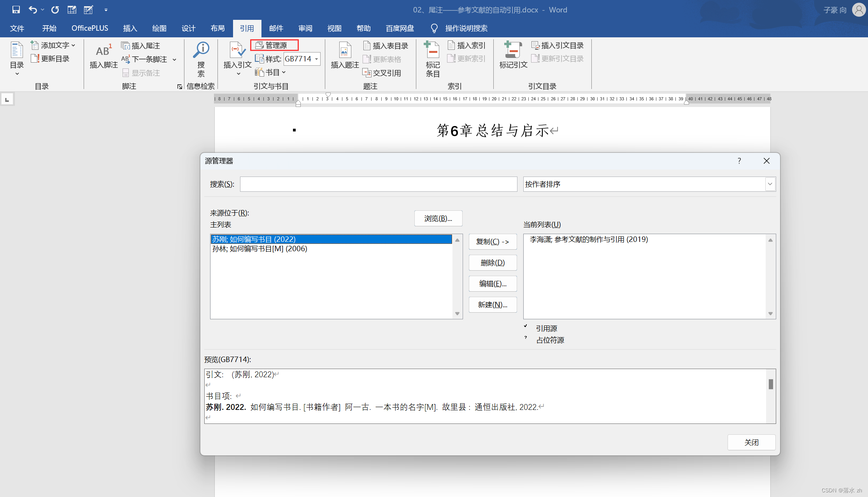Click the 新建(N)... new source button
The image size is (868, 497).
coord(493,305)
